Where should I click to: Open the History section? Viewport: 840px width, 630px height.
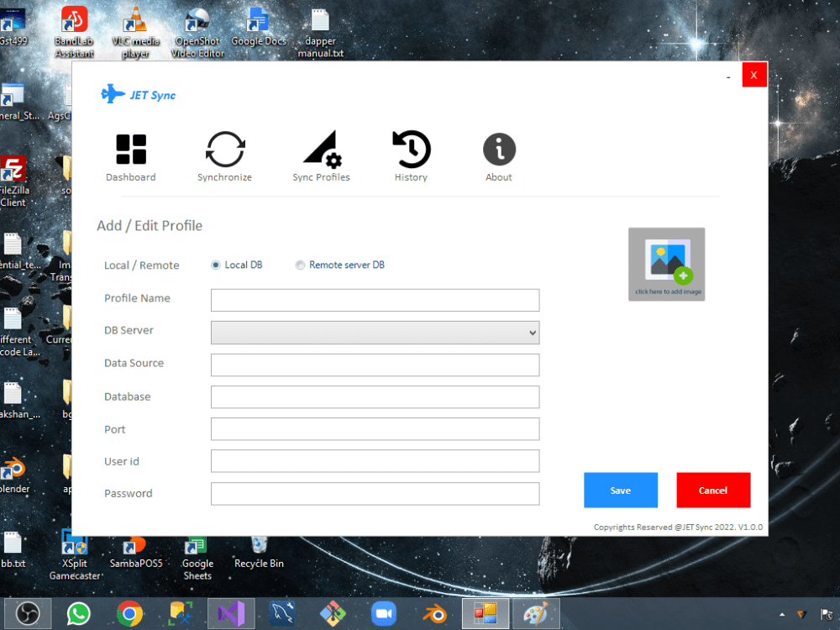(x=411, y=157)
